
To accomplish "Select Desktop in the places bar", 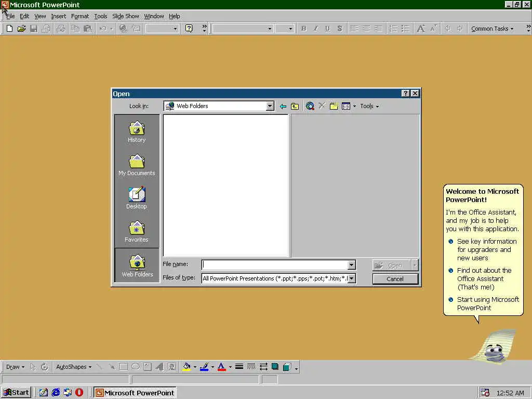I will [x=137, y=198].
